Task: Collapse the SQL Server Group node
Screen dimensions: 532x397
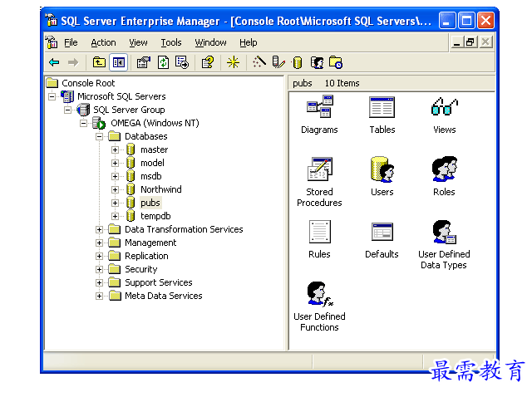Action: (68, 110)
